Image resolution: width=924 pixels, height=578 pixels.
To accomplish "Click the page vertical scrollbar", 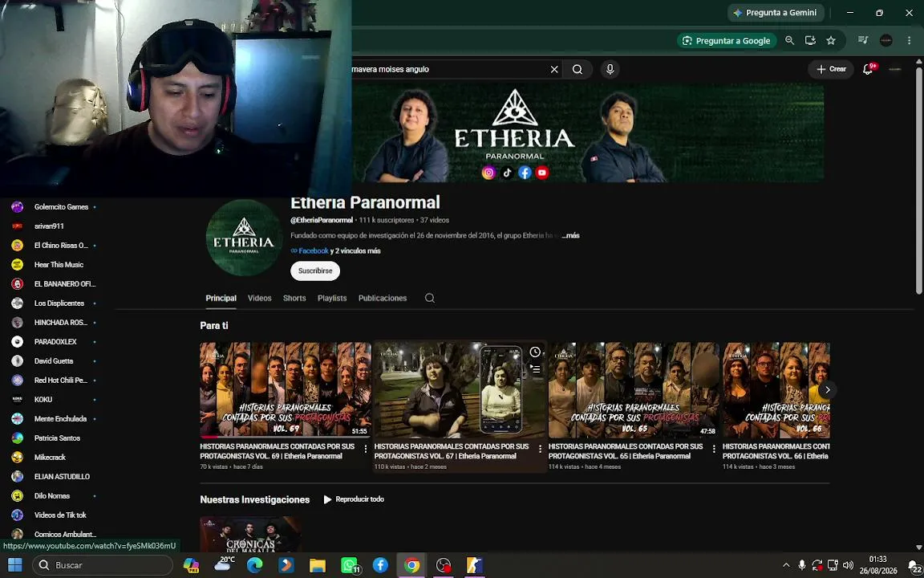I will pyautogui.click(x=919, y=180).
